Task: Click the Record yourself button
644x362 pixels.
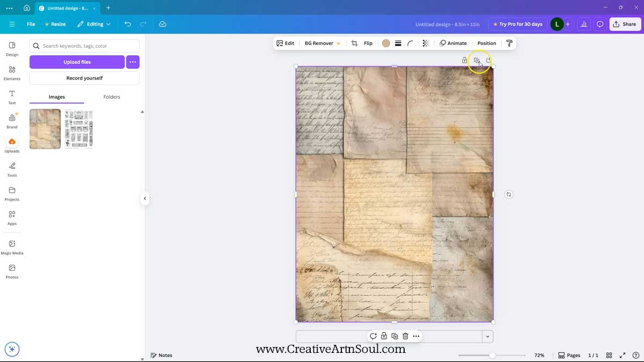Action: [x=84, y=78]
